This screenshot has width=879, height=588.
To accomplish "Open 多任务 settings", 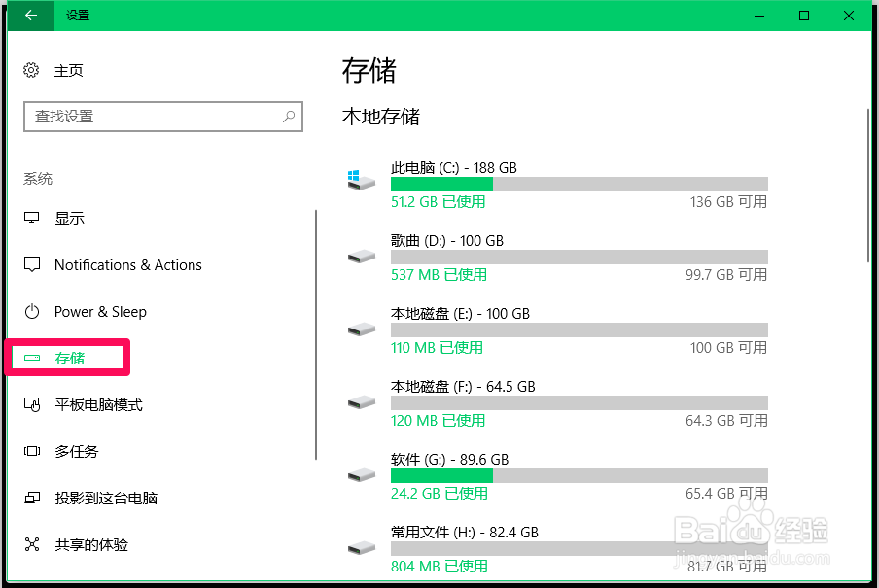I will (76, 451).
